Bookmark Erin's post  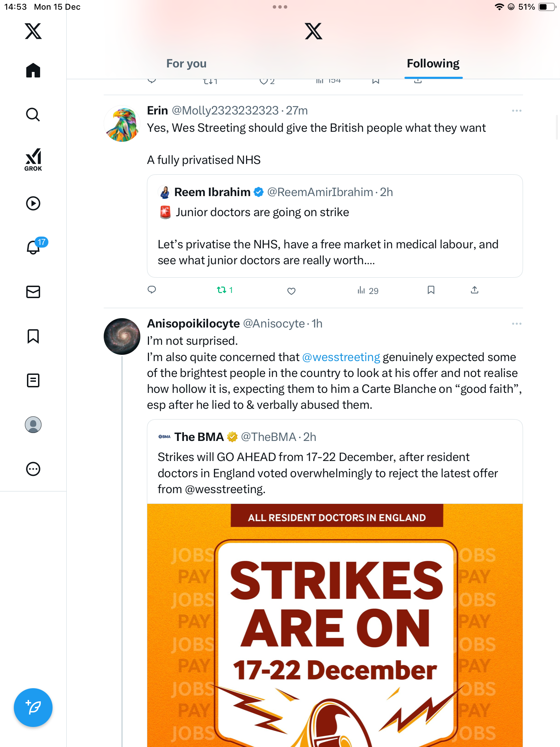point(431,290)
